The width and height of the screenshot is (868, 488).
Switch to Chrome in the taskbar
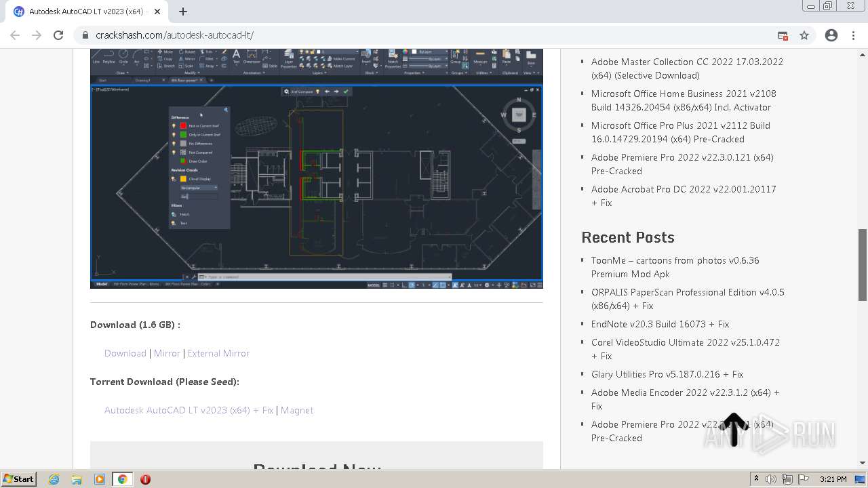123,479
